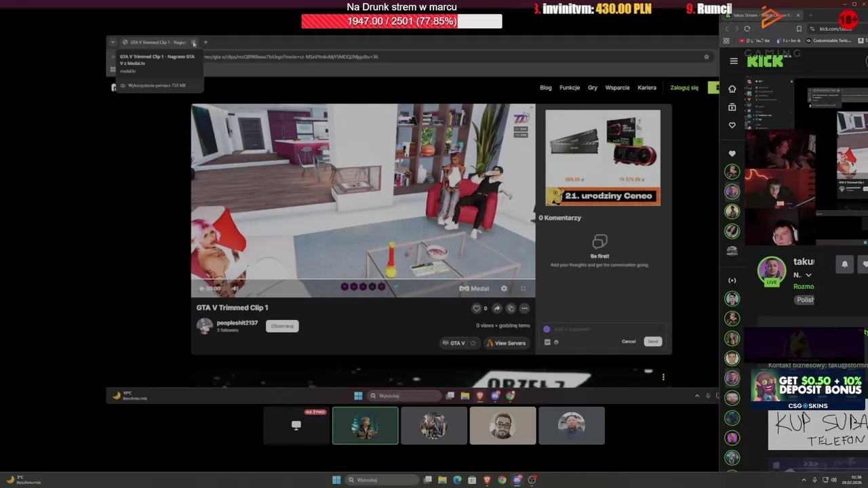The height and width of the screenshot is (488, 868).
Task: Open Kick following heart outline icon
Action: tap(732, 125)
